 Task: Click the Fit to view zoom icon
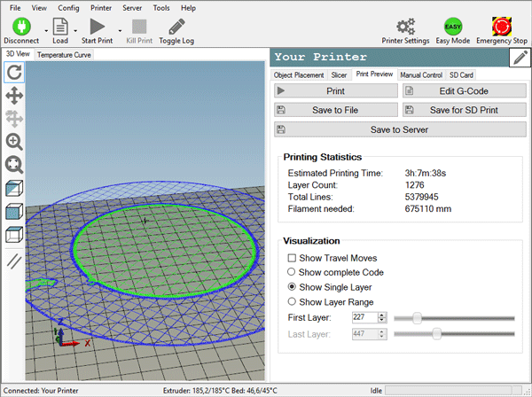coord(14,165)
